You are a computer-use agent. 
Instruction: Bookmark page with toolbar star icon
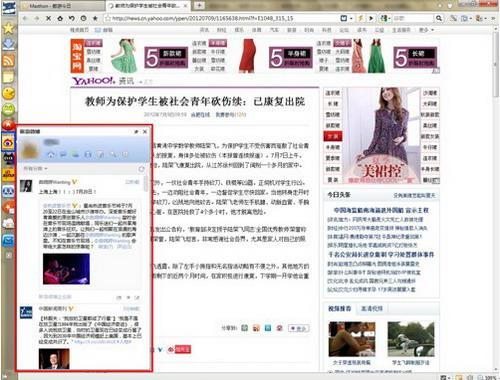(x=95, y=18)
